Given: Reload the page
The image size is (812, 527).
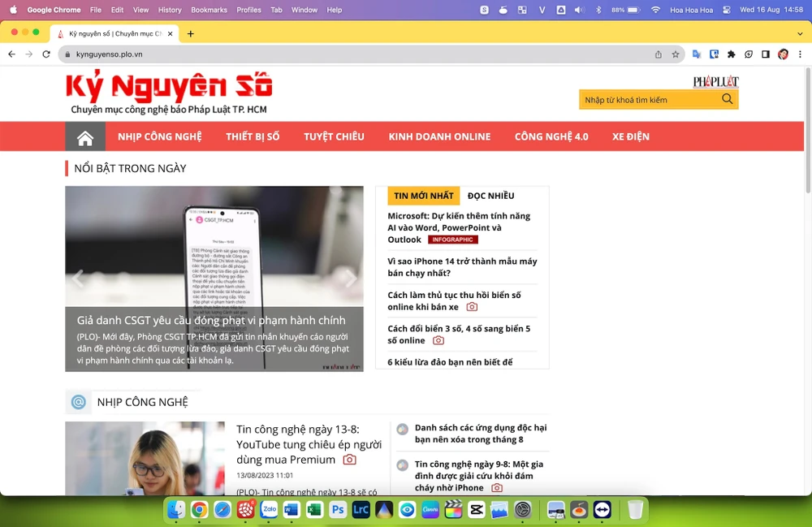Looking at the screenshot, I should [45, 54].
